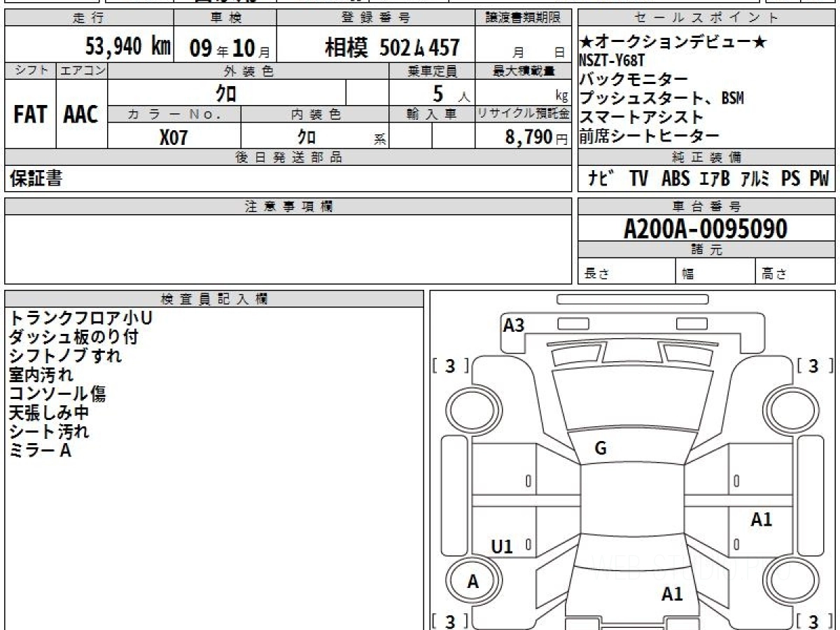The width and height of the screenshot is (840, 630).
Task: Select the リサイクル預託金 header
Action: click(x=524, y=114)
